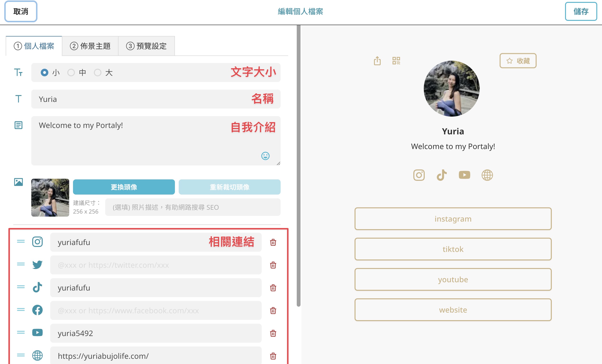Grab the TikTok row reorder handle

21,287
